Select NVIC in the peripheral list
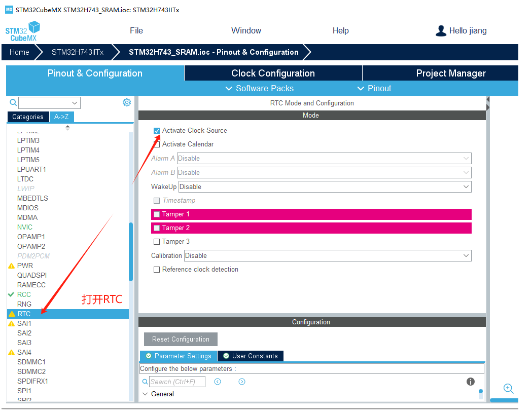532x413 pixels. 25,227
